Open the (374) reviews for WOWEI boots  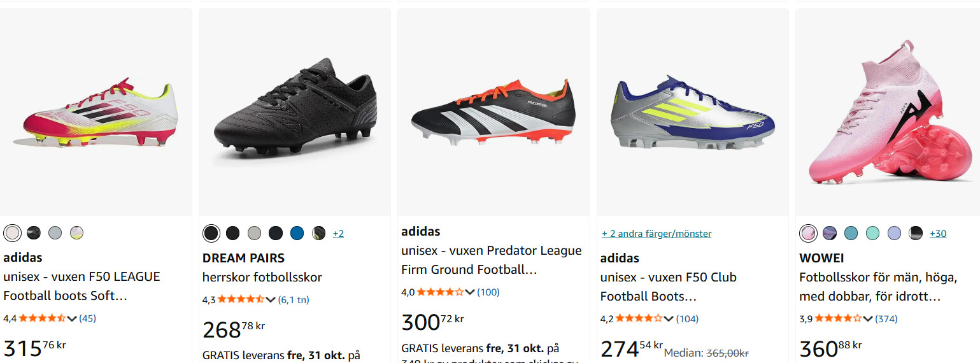tap(886, 318)
